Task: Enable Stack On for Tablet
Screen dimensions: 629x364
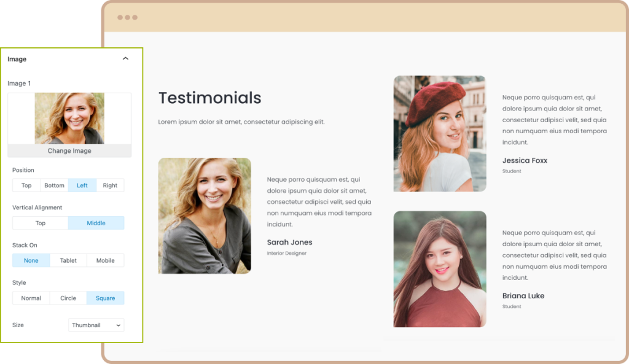Action: [68, 260]
